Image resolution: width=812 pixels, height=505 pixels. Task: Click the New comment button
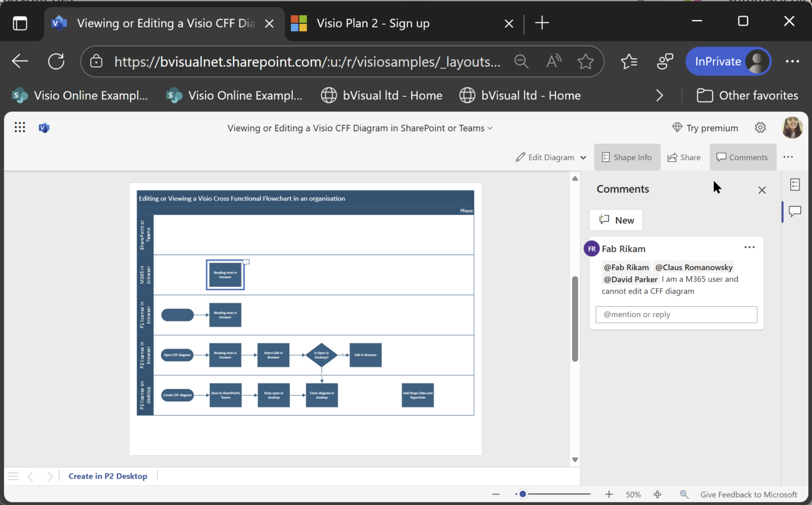[615, 220]
